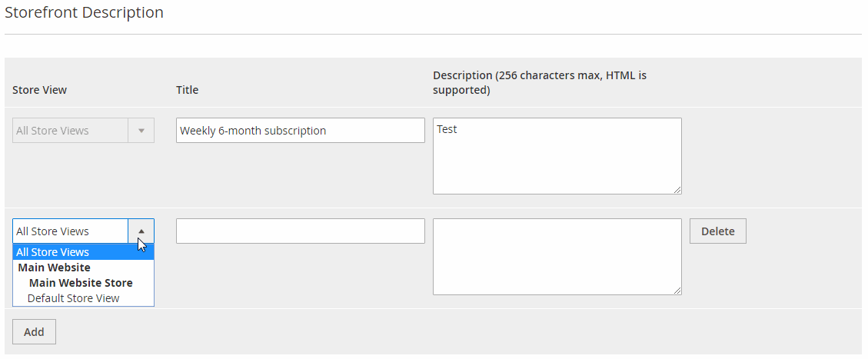This screenshot has height=359, width=868.
Task: Focus the description textarea containing Test
Action: coord(557,156)
